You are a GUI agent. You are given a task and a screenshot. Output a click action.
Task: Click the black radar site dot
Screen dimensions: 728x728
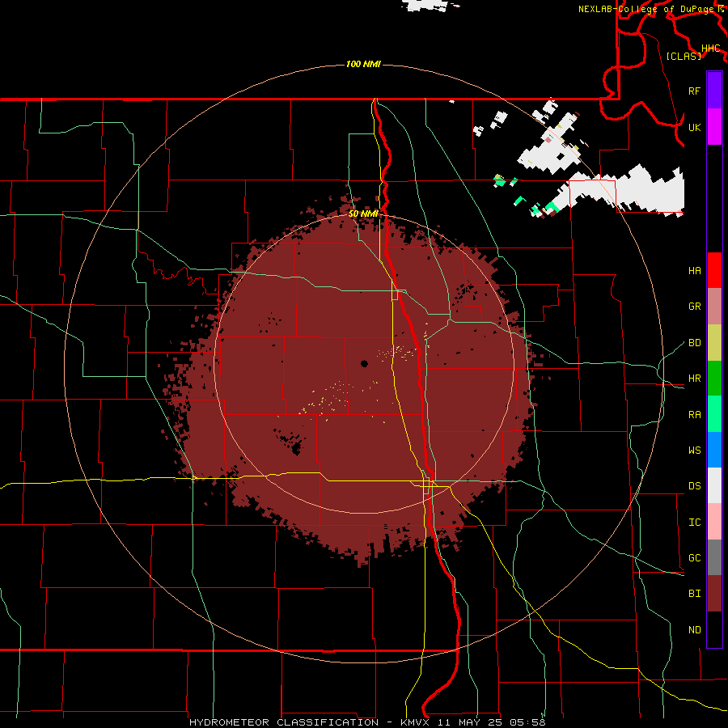[365, 363]
